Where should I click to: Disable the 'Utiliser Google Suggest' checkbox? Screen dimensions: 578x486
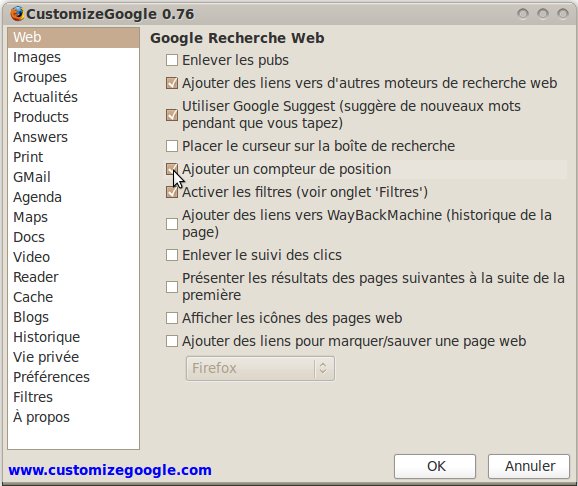[x=172, y=115]
